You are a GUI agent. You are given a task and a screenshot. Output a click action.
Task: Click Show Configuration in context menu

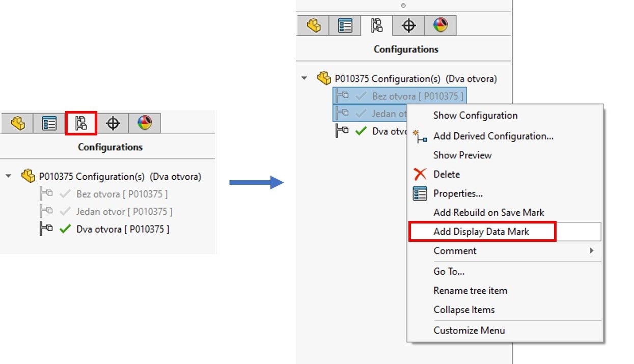475,116
